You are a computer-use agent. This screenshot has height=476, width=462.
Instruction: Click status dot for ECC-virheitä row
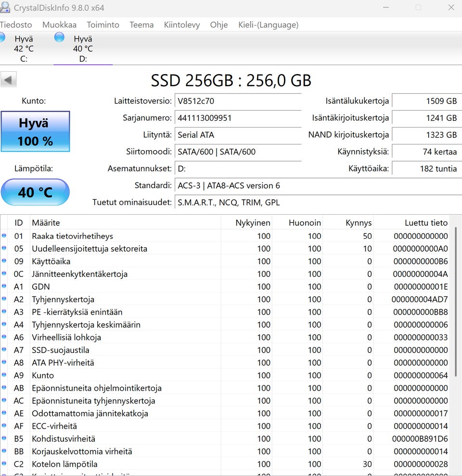[x=4, y=426]
